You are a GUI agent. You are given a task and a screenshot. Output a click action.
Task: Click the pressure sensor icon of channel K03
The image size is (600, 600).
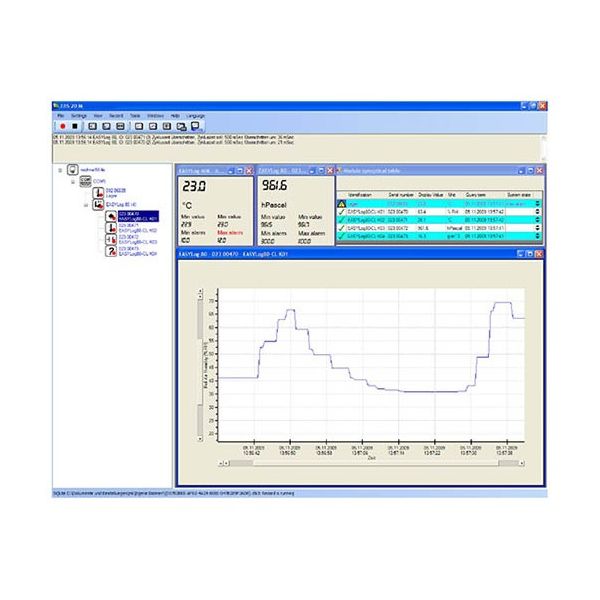click(111, 240)
